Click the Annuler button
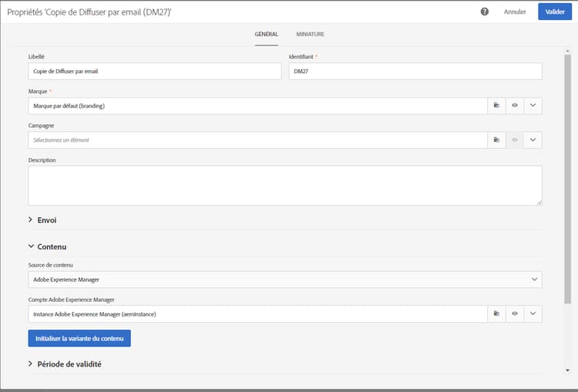 (x=515, y=12)
